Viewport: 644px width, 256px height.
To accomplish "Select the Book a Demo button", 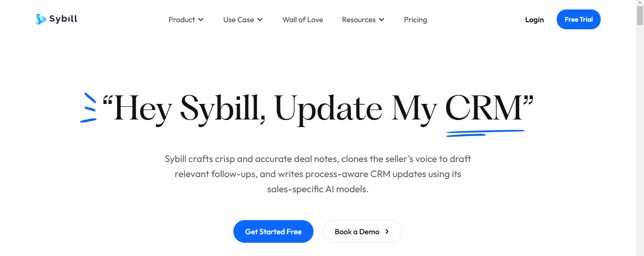I will pos(363,231).
